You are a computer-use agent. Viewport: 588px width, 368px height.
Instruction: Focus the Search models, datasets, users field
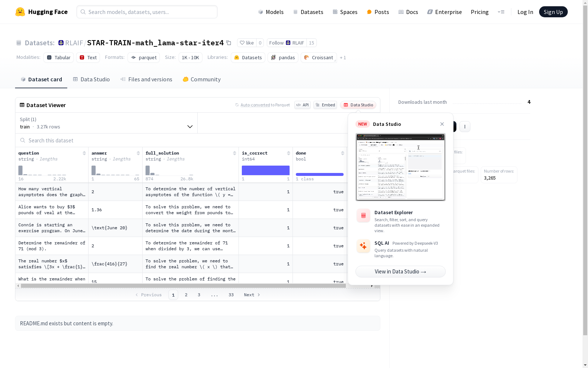click(x=147, y=12)
